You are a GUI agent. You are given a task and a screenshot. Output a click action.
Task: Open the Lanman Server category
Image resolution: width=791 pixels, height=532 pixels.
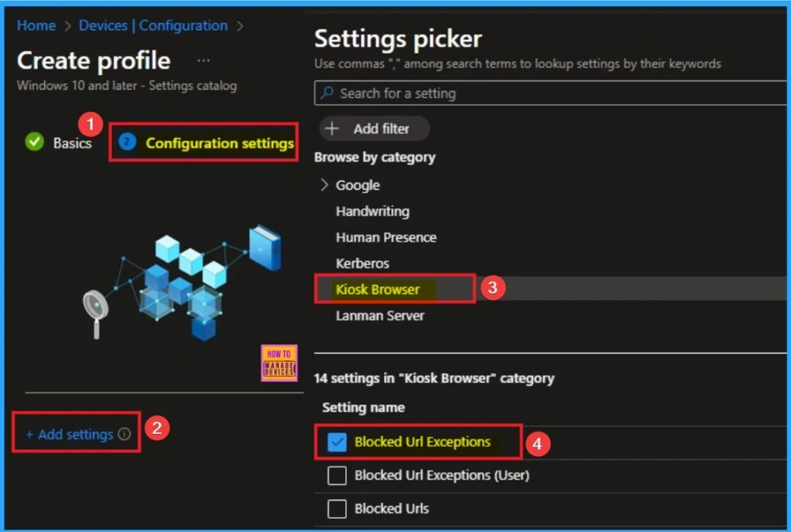380,316
